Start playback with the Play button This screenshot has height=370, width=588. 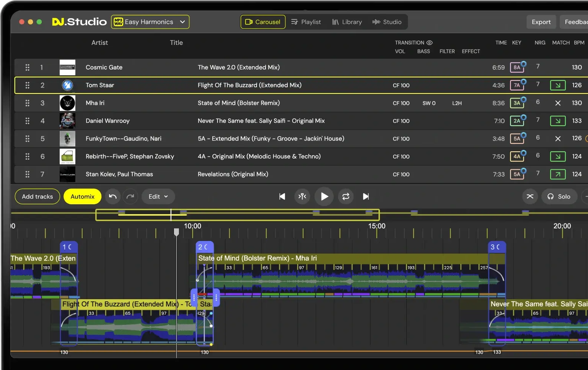click(324, 196)
